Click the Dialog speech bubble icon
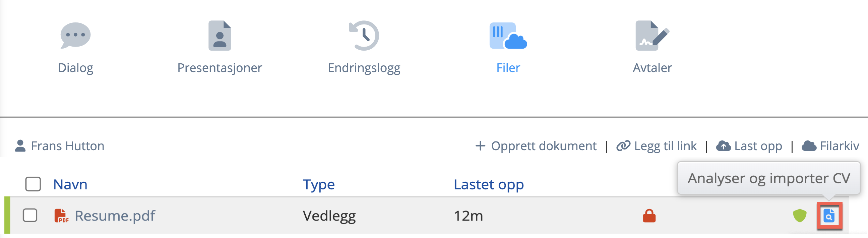This screenshot has width=868, height=238. pyautogui.click(x=75, y=36)
